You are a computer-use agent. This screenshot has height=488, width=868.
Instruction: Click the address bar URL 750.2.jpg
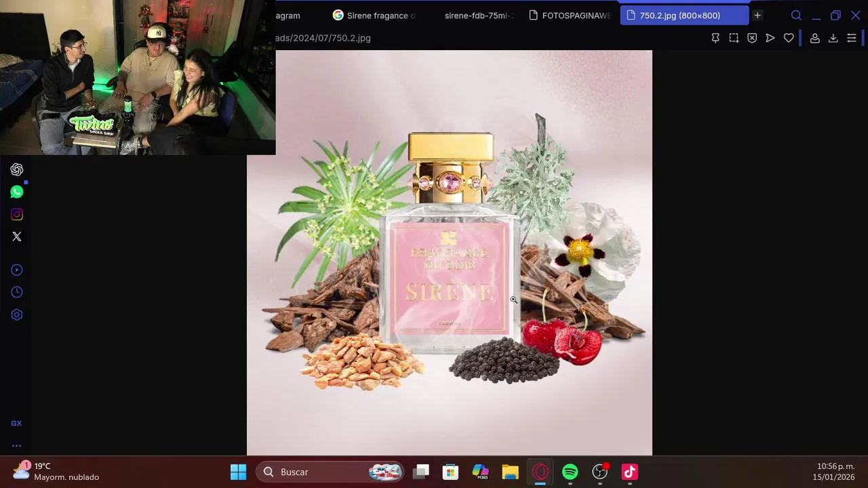(323, 38)
